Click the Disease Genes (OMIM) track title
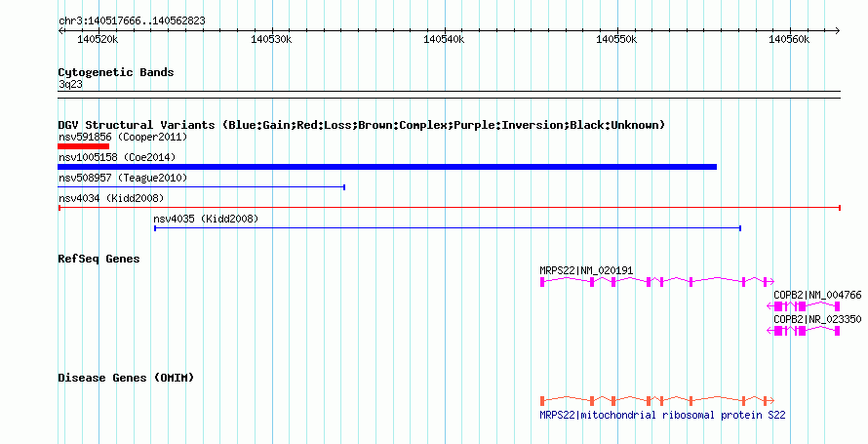Image resolution: width=868 pixels, height=444 pixels. pos(126,378)
